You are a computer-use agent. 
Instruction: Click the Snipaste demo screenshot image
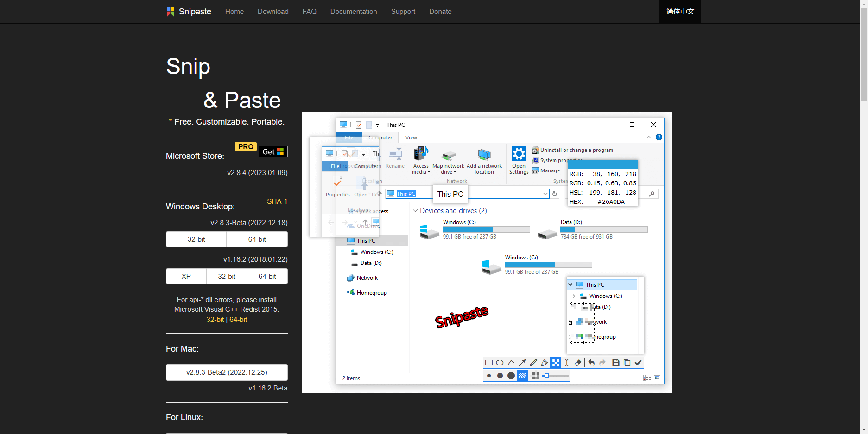click(487, 252)
